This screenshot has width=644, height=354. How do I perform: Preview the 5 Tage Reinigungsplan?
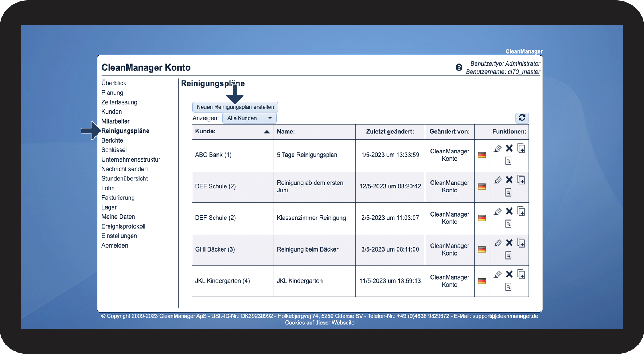(508, 161)
